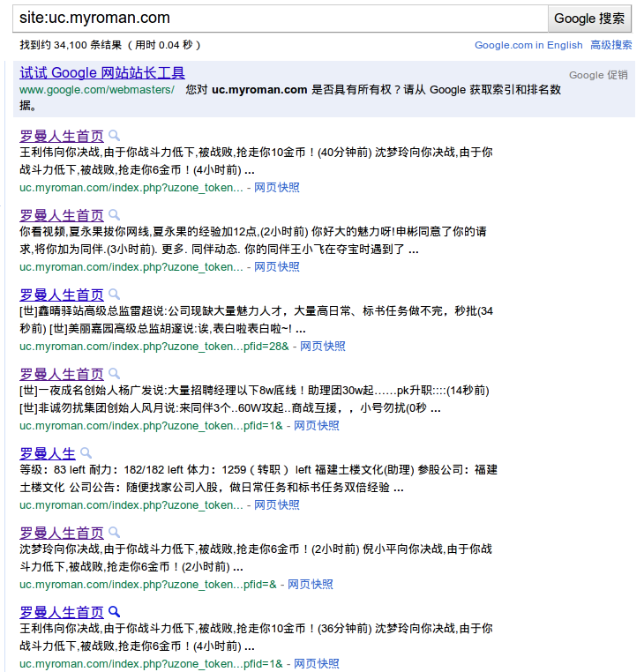Open 网页快照 for 一夜成名 result

[317, 426]
